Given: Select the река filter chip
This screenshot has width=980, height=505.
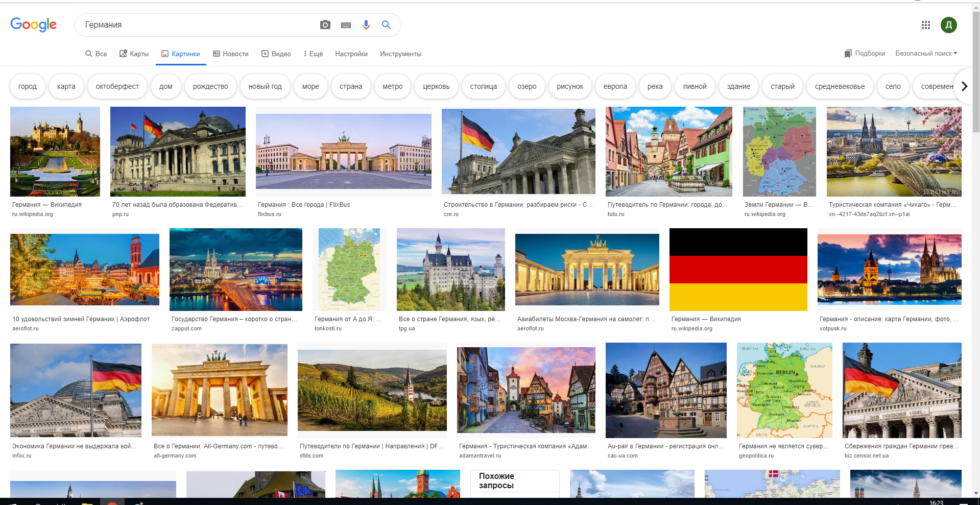Looking at the screenshot, I should (x=655, y=86).
